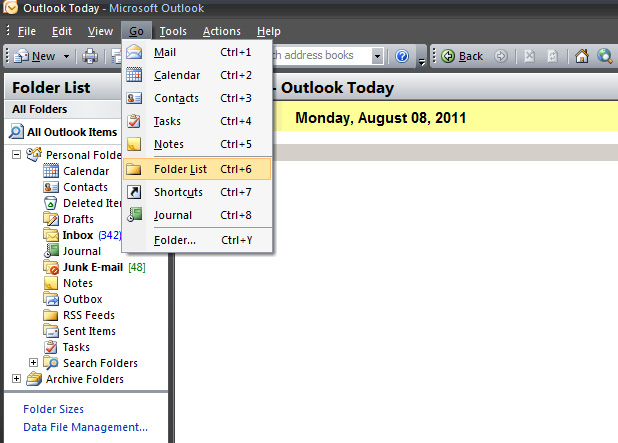Screen dimensions: 618x443
Task: Click the Journal icon in Go menu
Action: (134, 215)
